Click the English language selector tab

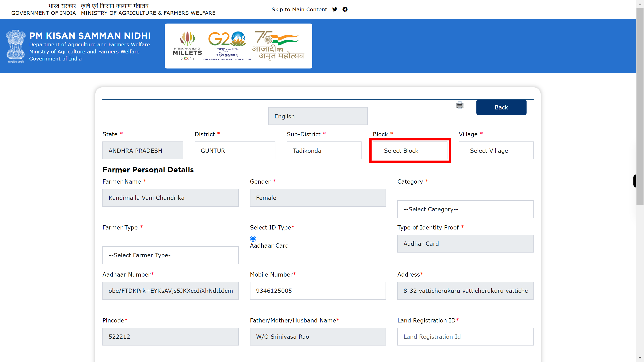tap(318, 116)
